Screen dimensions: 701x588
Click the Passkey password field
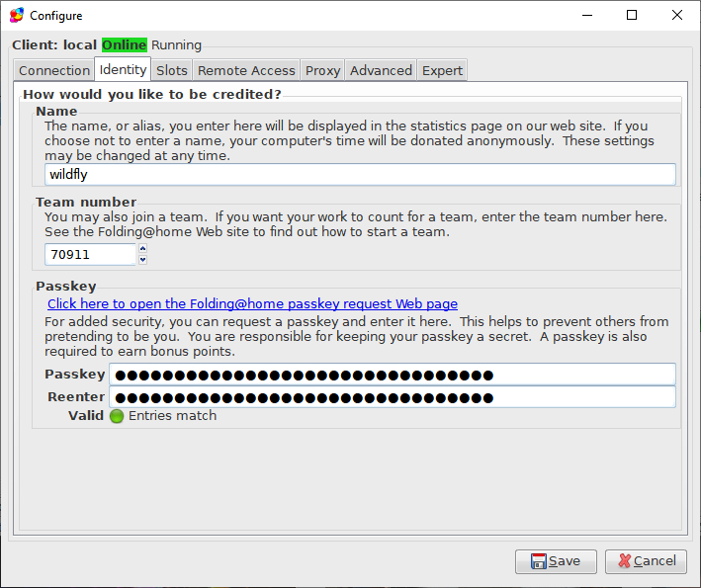click(x=393, y=375)
